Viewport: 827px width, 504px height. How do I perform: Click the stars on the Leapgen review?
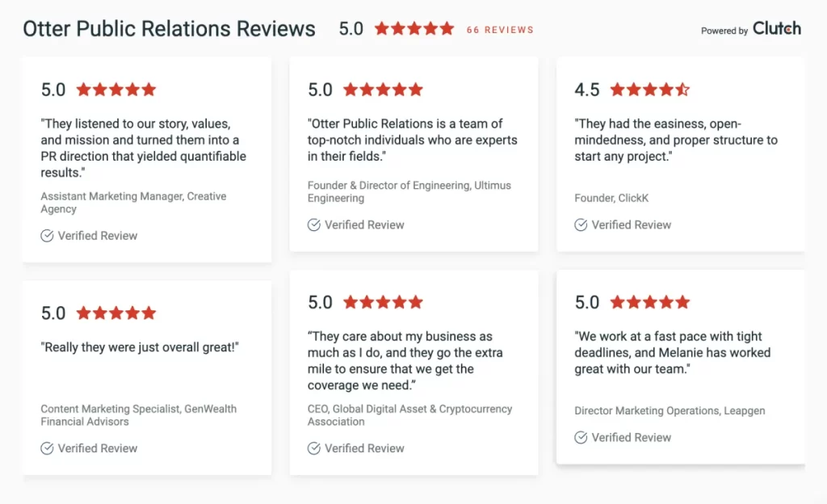(649, 303)
